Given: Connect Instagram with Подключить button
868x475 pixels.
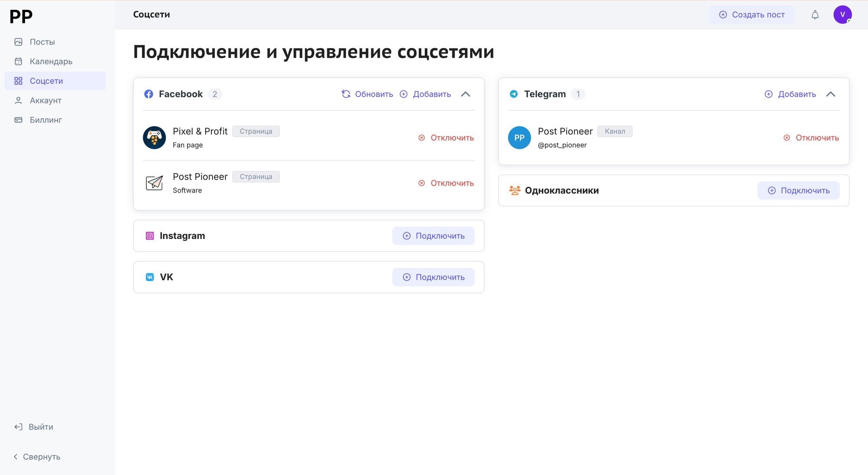Looking at the screenshot, I should pos(433,236).
